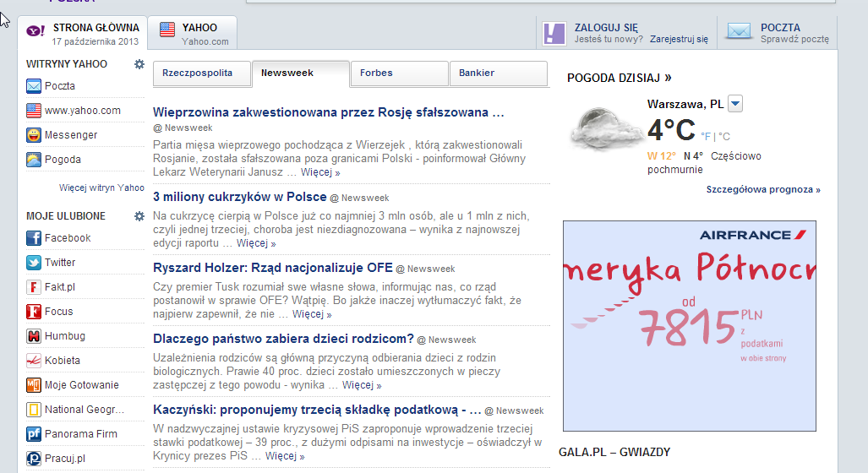Click the Pracuj.pl icon
The height and width of the screenshot is (473, 868).
34,458
